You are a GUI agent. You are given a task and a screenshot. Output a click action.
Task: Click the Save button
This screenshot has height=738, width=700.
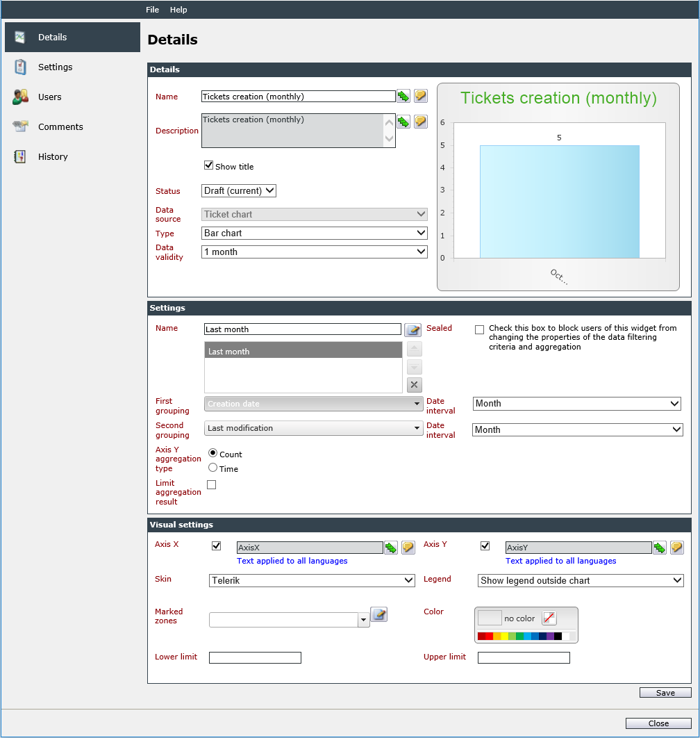click(x=665, y=692)
